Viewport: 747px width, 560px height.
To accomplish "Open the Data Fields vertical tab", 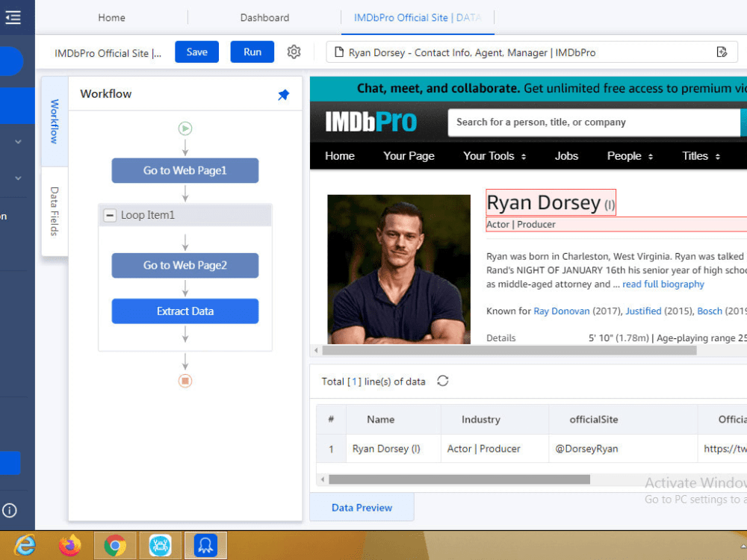I will (55, 211).
